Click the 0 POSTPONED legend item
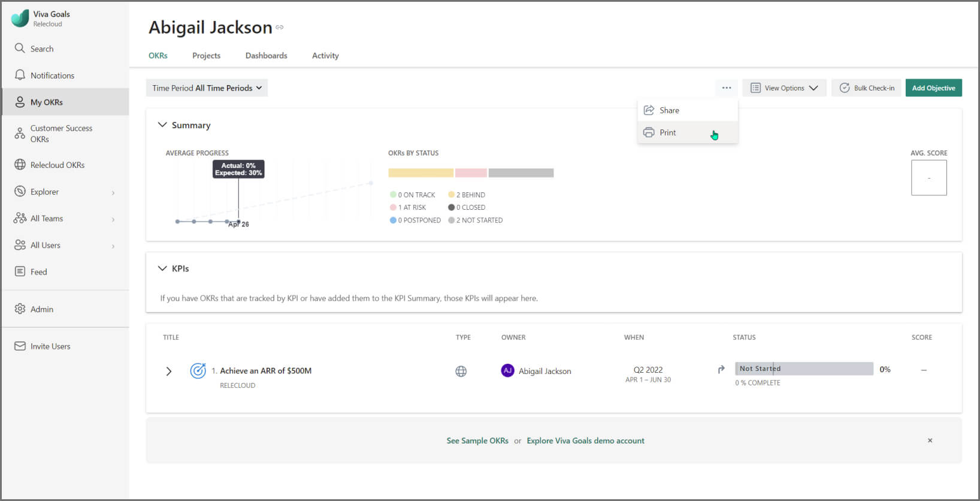Image resolution: width=980 pixels, height=501 pixels. point(415,220)
